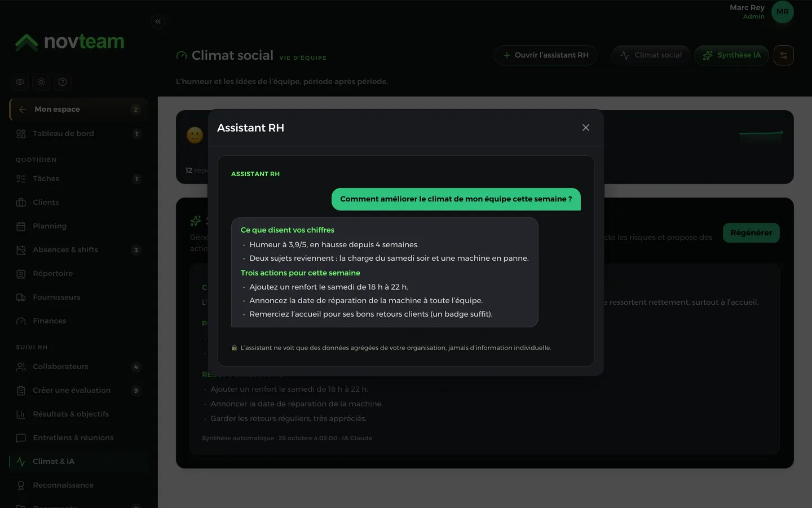The height and width of the screenshot is (508, 812).
Task: Open Tableau de bord grid icon
Action: pos(21,134)
